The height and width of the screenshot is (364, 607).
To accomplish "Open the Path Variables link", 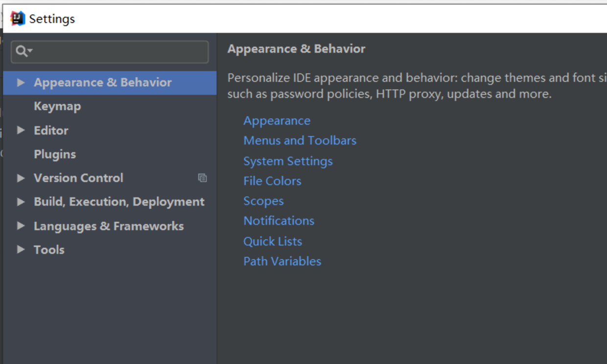I will (282, 261).
